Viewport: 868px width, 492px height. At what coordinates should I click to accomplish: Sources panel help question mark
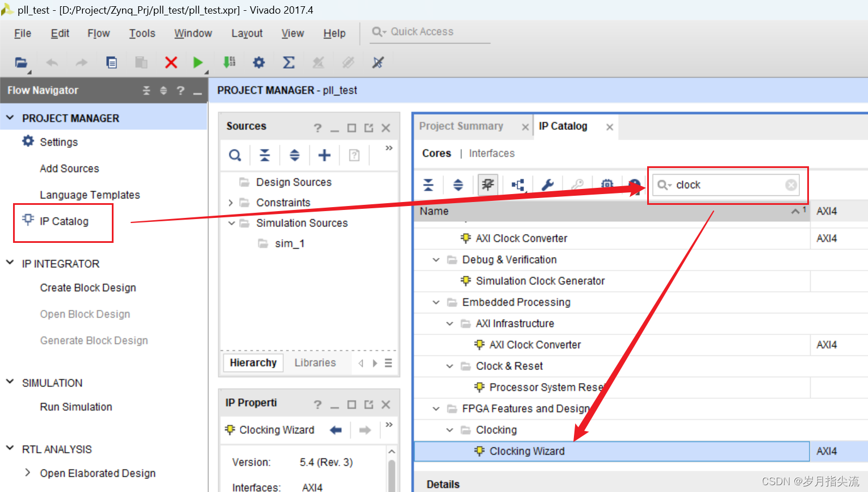click(x=317, y=128)
